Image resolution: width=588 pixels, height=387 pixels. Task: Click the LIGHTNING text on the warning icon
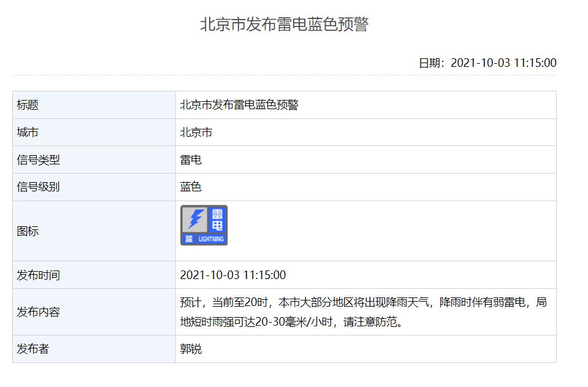pyautogui.click(x=212, y=239)
